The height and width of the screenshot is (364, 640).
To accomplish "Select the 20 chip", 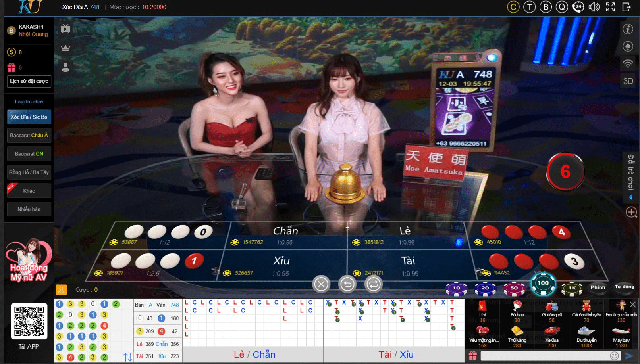I will pyautogui.click(x=485, y=288).
